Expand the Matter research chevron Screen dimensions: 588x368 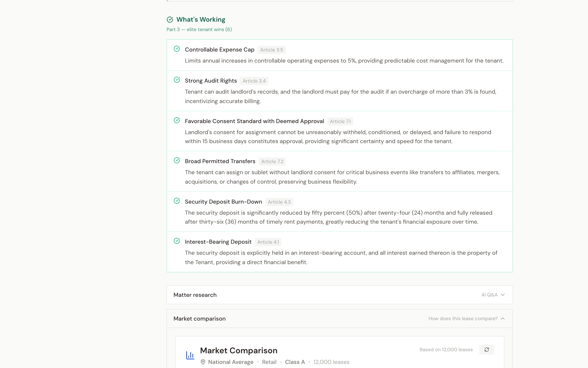(503, 295)
